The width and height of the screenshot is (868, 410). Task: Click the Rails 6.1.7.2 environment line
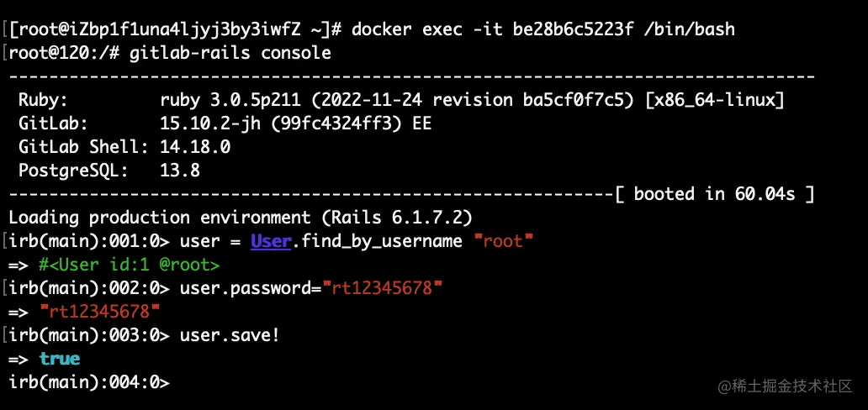(241, 218)
